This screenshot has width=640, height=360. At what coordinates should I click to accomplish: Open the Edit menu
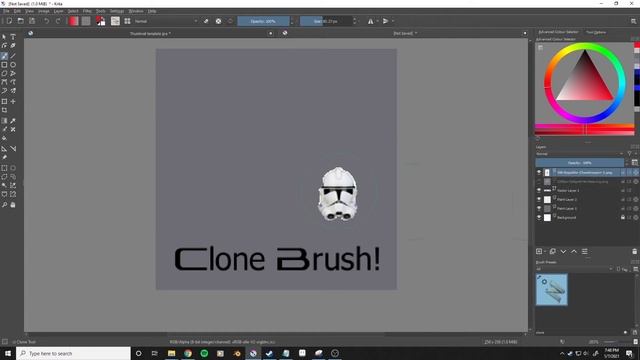(x=17, y=11)
